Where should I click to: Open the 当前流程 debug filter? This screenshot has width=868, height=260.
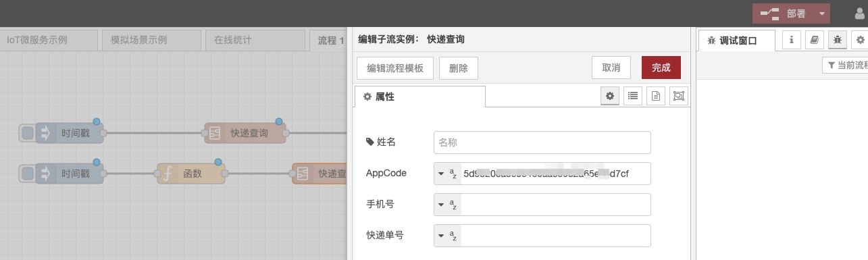point(844,65)
